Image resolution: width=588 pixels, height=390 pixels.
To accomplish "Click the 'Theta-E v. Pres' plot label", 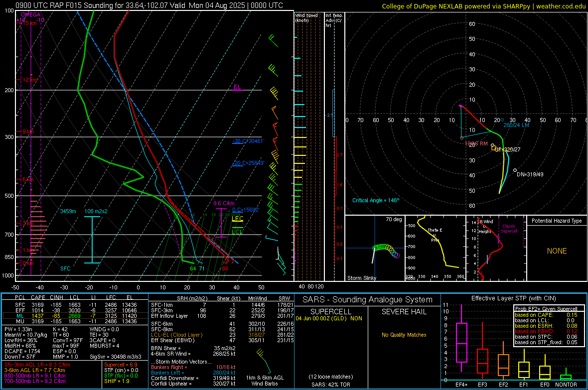I will pos(435,235).
